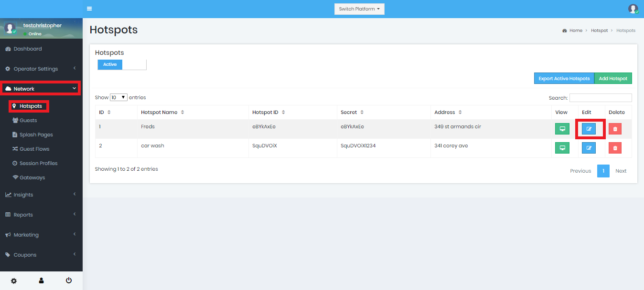Sort by Secret column
The height and width of the screenshot is (290, 644).
[x=362, y=113]
